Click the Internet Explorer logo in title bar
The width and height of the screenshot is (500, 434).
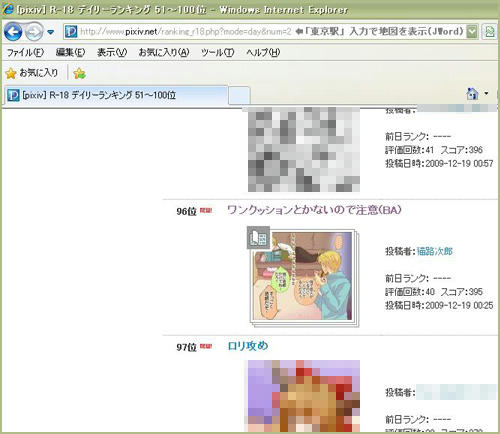pyautogui.click(x=8, y=9)
